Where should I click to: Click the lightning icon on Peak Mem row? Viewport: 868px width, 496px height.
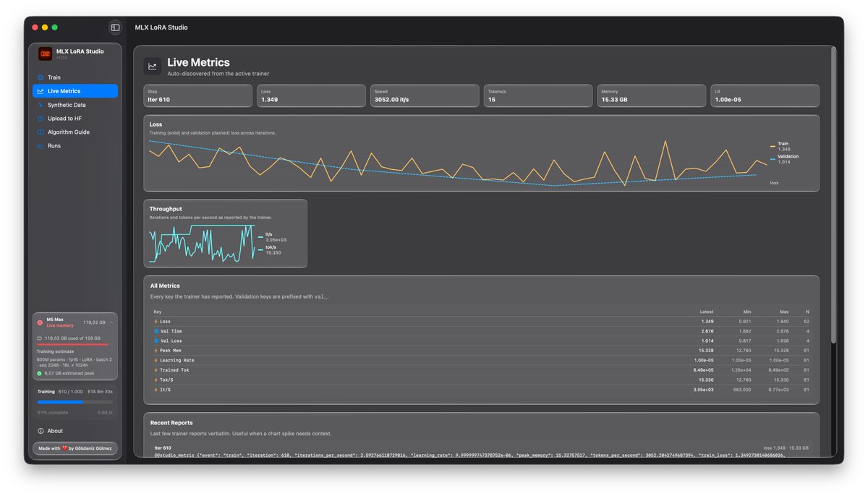(x=156, y=351)
